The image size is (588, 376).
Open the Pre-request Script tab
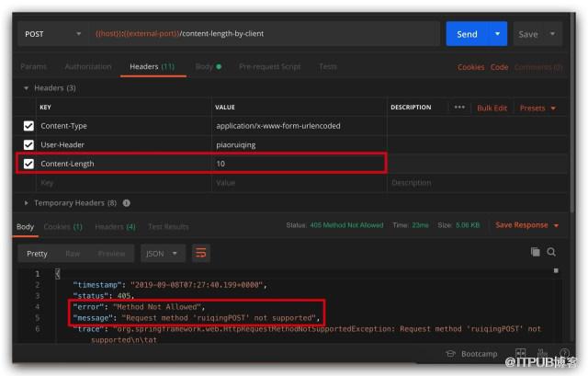point(269,67)
